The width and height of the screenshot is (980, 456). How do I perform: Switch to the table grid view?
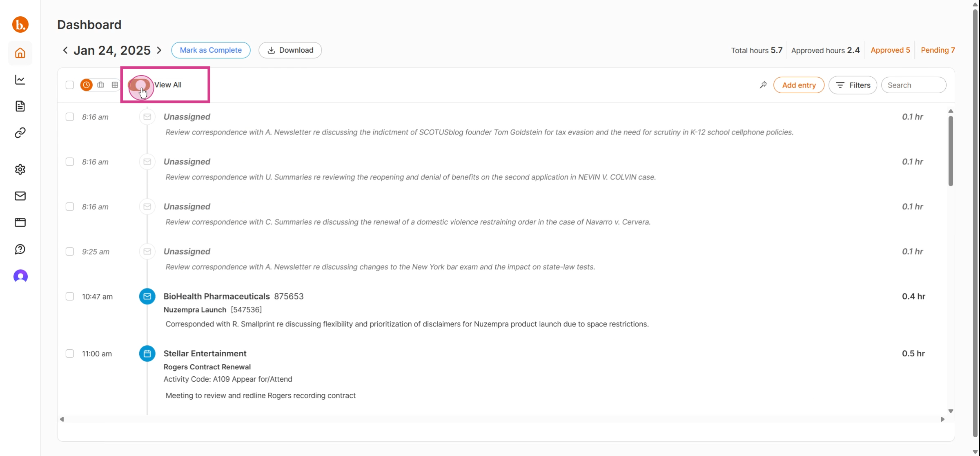pos(115,85)
